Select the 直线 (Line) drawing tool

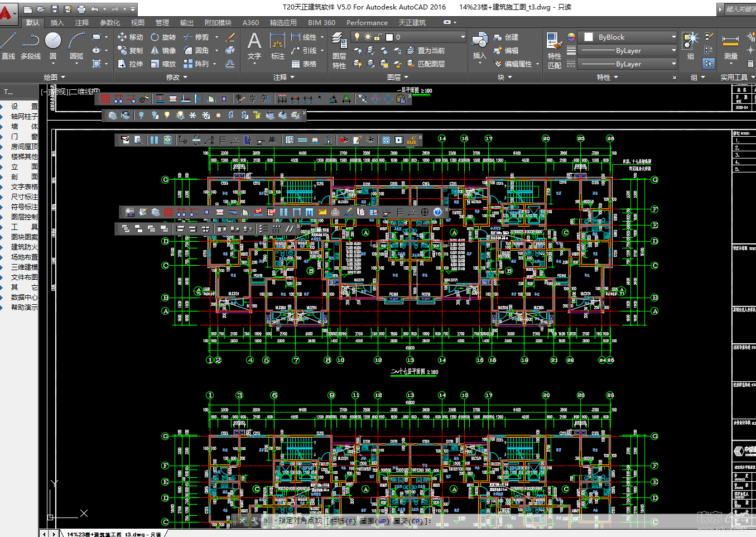(8, 46)
